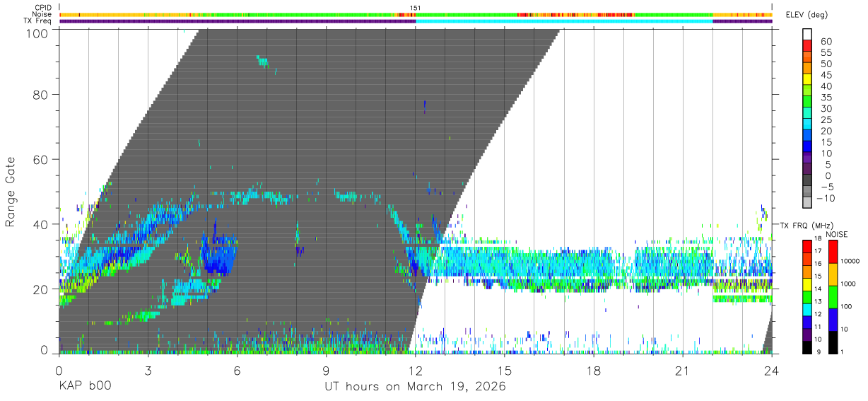Click the ELEV legend value 30
868x401 pixels.
826,108
